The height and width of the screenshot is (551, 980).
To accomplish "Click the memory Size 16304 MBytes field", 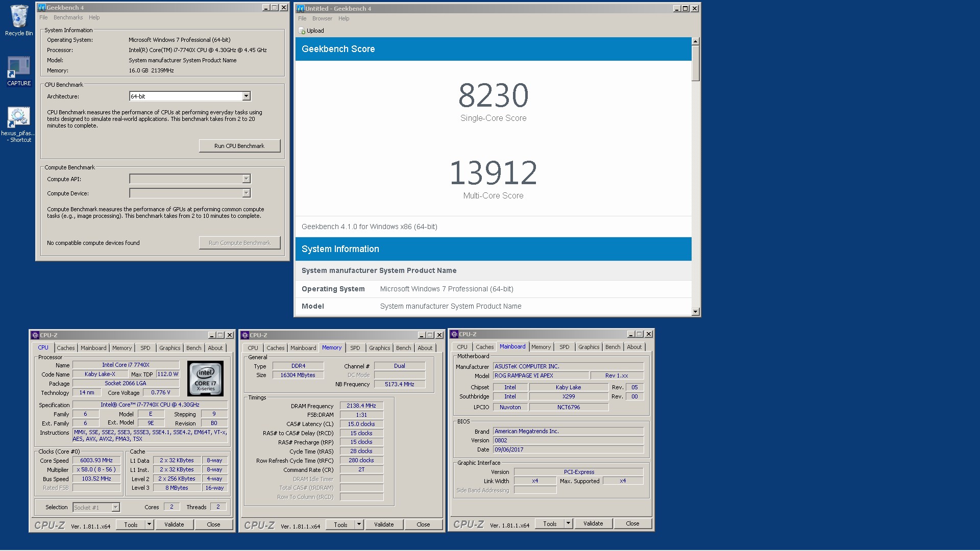I will point(298,375).
